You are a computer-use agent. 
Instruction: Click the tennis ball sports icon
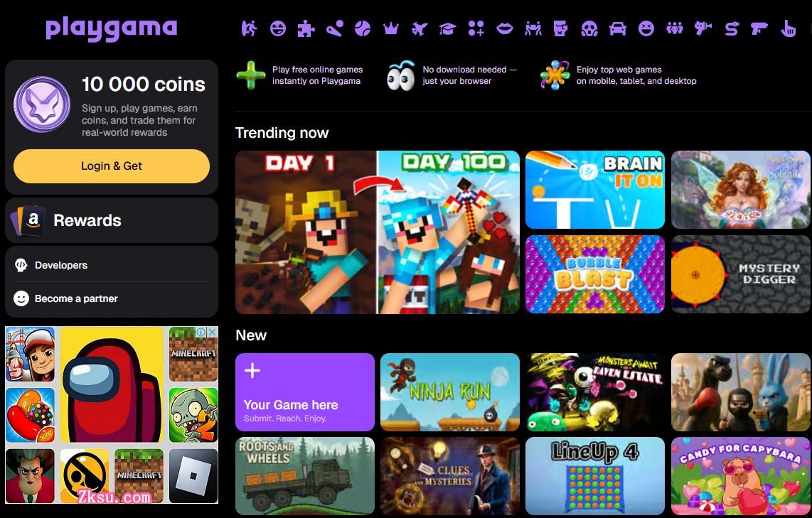pos(363,28)
